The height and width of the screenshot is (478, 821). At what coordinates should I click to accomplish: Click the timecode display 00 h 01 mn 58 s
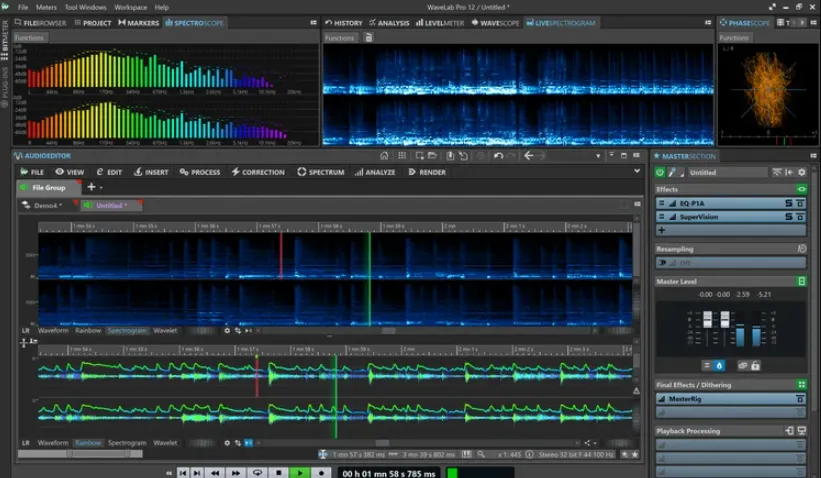point(389,473)
